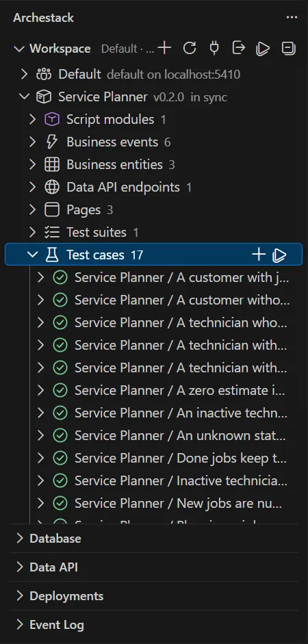
Task: Expand Test suites
Action: click(x=33, y=233)
